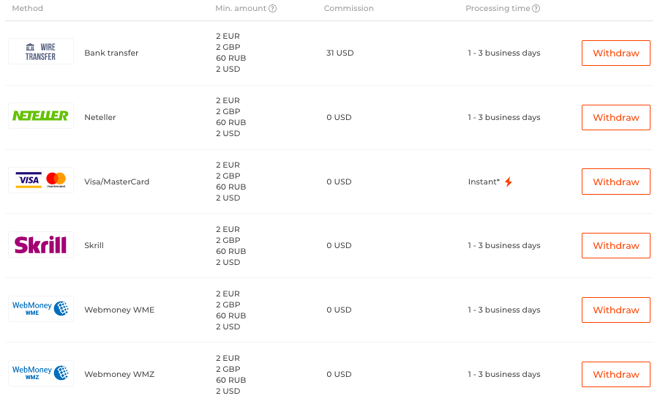660x396 pixels.
Task: Withdraw via Bank transfer
Action: (x=616, y=53)
